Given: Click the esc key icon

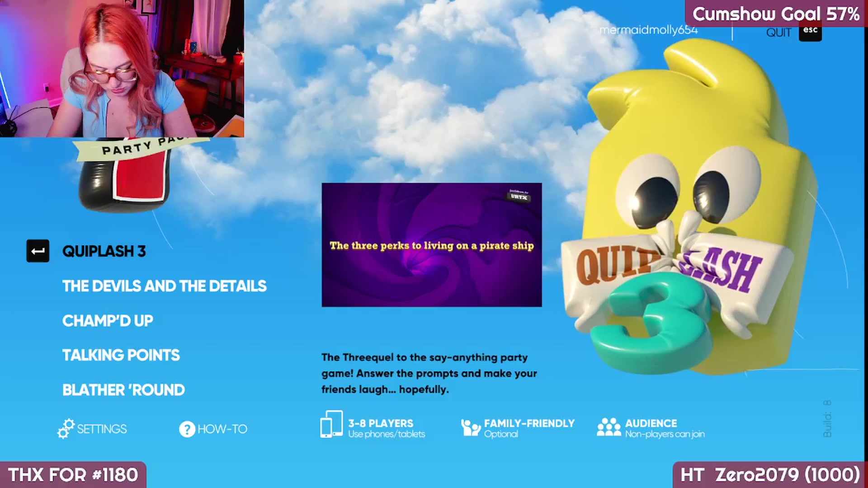Looking at the screenshot, I should coord(810,31).
